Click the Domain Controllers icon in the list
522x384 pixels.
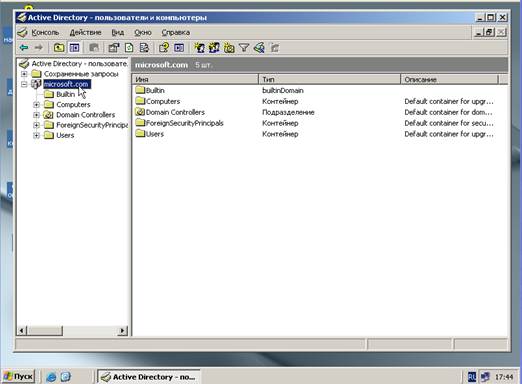(x=140, y=112)
